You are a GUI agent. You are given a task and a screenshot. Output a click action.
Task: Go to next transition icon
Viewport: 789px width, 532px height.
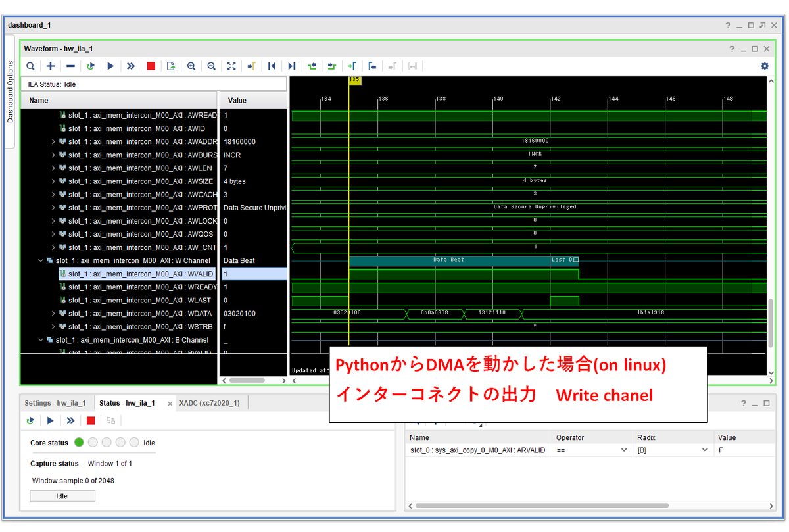coord(332,66)
